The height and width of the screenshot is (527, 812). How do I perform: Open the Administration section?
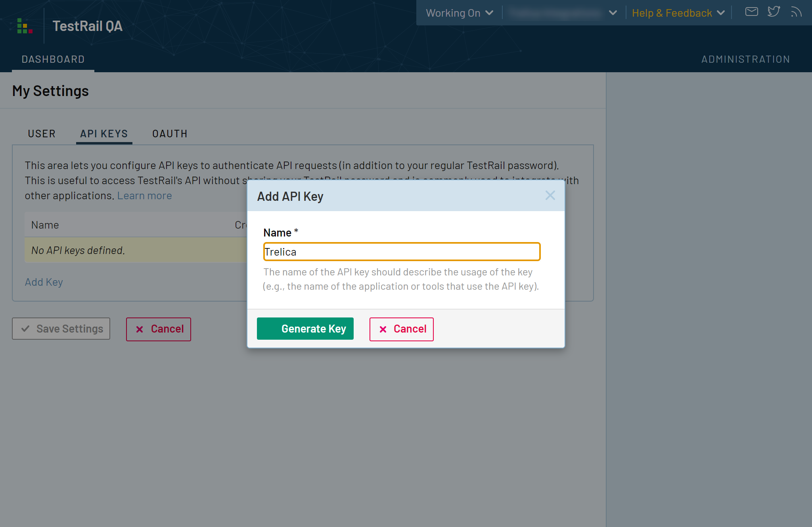click(745, 60)
